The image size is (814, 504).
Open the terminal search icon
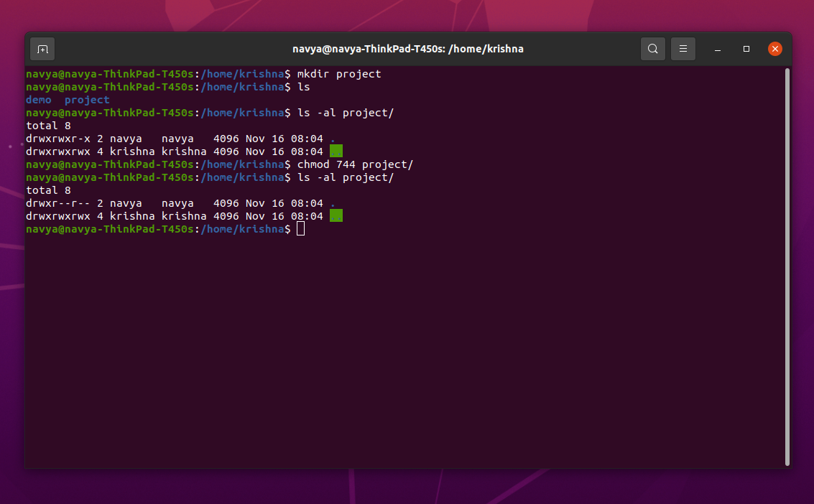pos(652,49)
